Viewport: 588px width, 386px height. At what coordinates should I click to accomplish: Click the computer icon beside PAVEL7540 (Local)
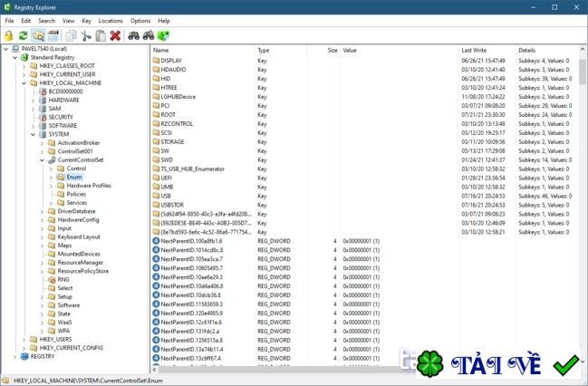(x=15, y=49)
